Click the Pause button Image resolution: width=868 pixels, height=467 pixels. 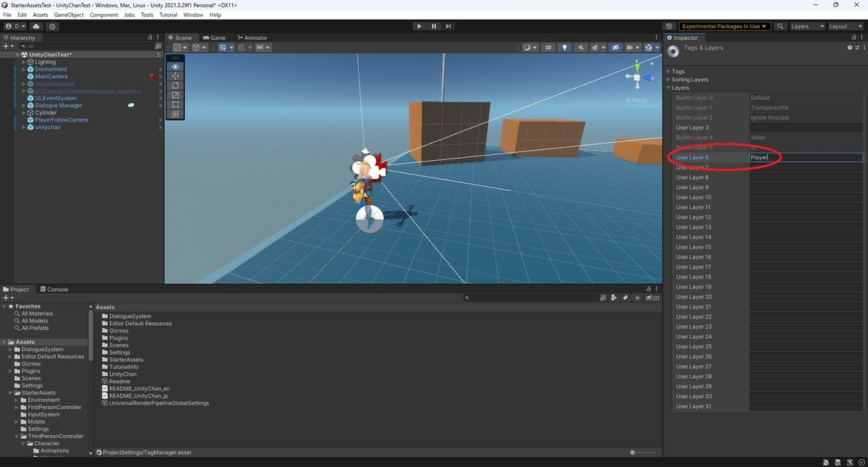pyautogui.click(x=434, y=26)
